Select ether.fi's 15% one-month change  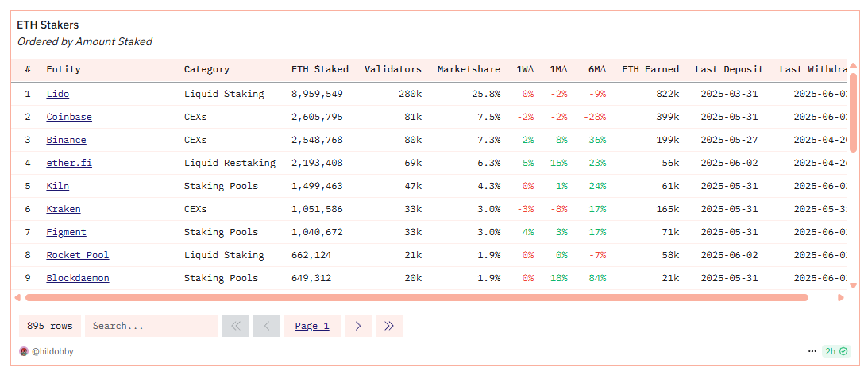(x=558, y=163)
